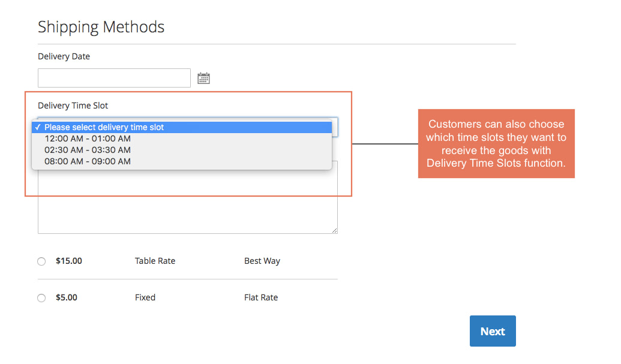
Task: Select the $15.00 Table Rate radio button
Action: [41, 261]
